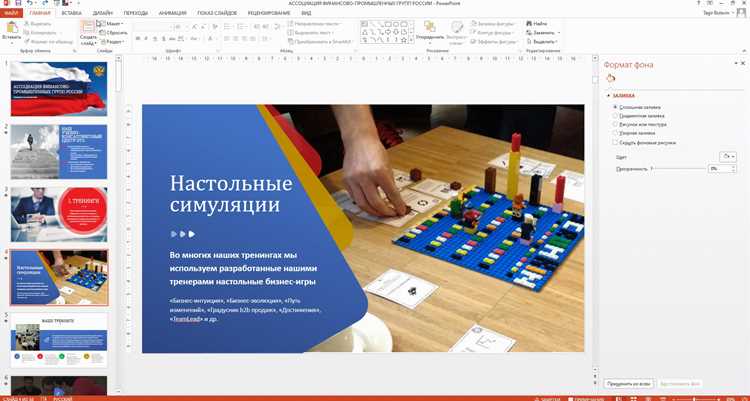Click the Reset (Сбросить) slide button
The height and width of the screenshot is (401, 750).
(x=114, y=33)
